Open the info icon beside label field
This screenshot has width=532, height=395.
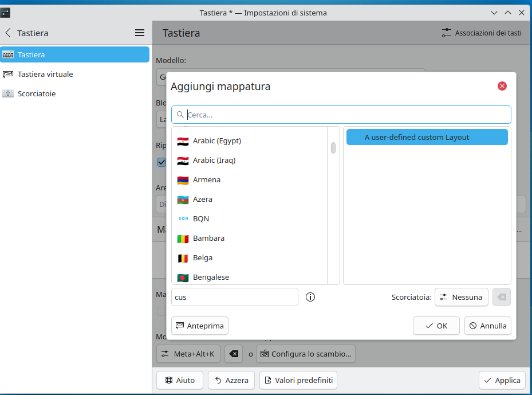[x=310, y=297]
